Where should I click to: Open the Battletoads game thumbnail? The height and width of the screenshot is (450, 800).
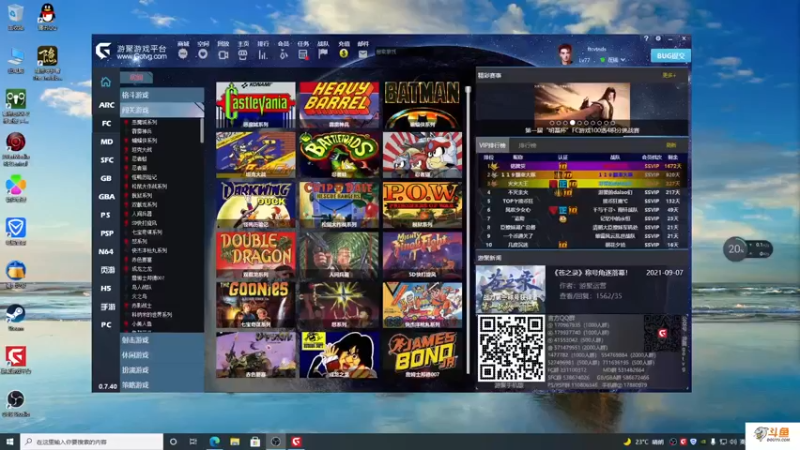[339, 155]
